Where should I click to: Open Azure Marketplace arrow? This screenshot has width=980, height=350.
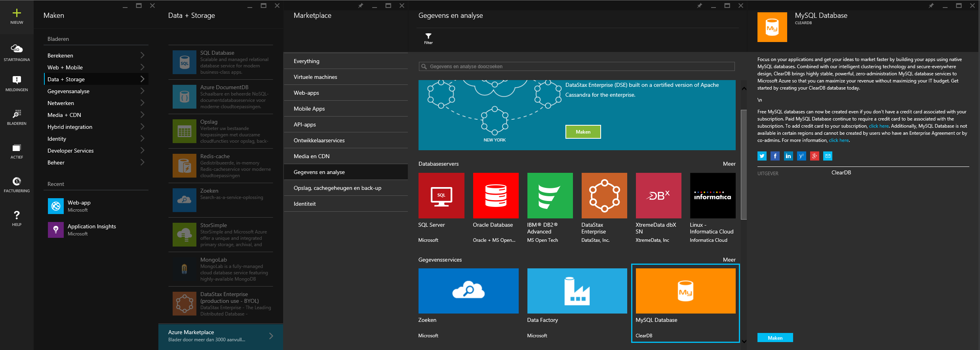[x=271, y=336]
